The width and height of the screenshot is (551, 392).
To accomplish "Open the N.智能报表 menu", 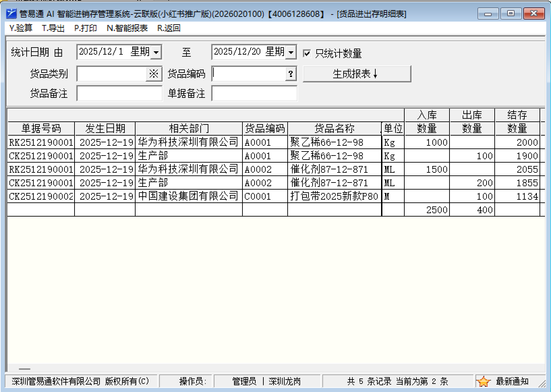I will pyautogui.click(x=127, y=28).
